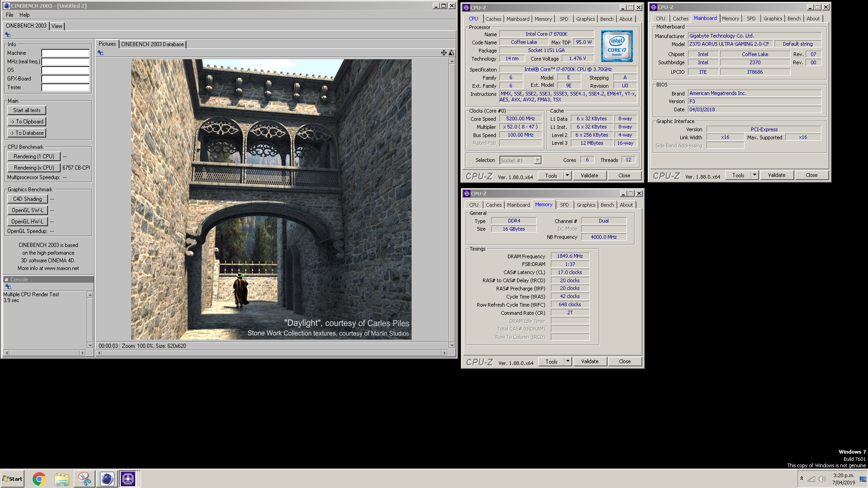
Task: Click into the GFX-Board input field
Action: tap(65, 79)
